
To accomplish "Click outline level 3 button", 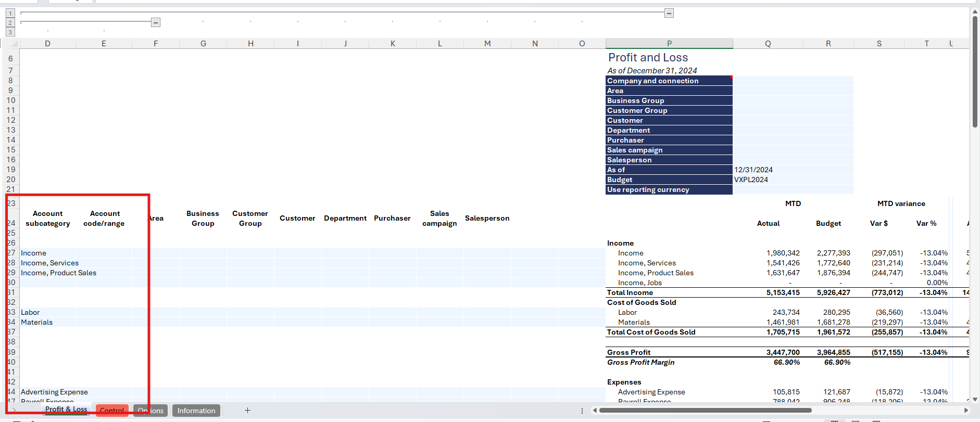I will [10, 32].
